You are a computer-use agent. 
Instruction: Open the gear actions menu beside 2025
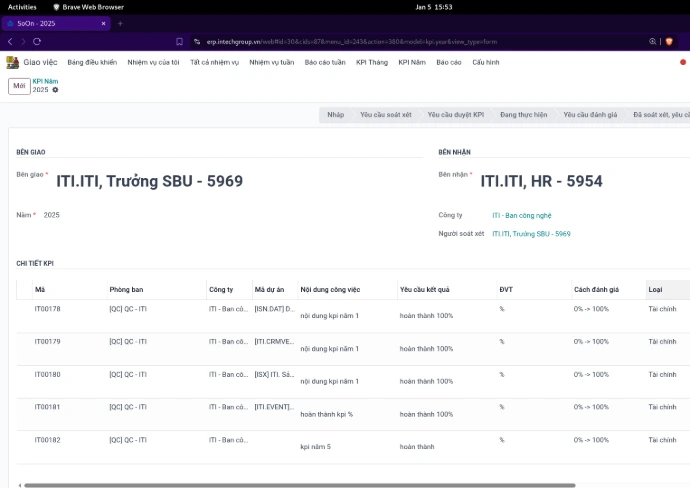(x=56, y=90)
